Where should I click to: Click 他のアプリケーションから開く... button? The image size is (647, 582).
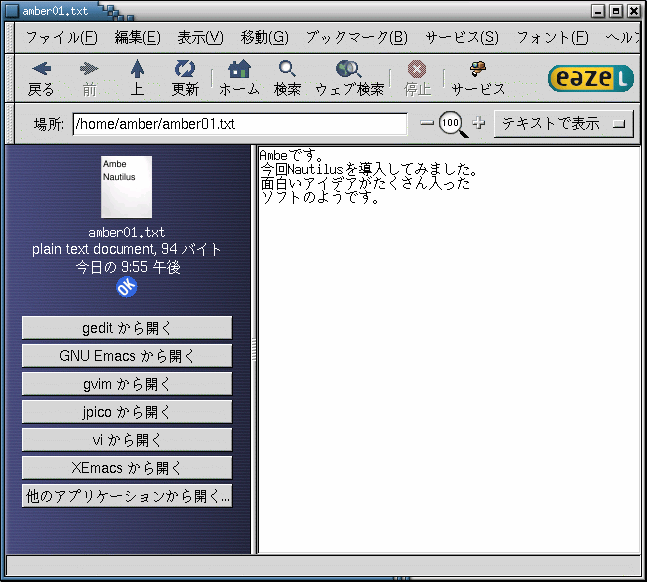pyautogui.click(x=127, y=496)
